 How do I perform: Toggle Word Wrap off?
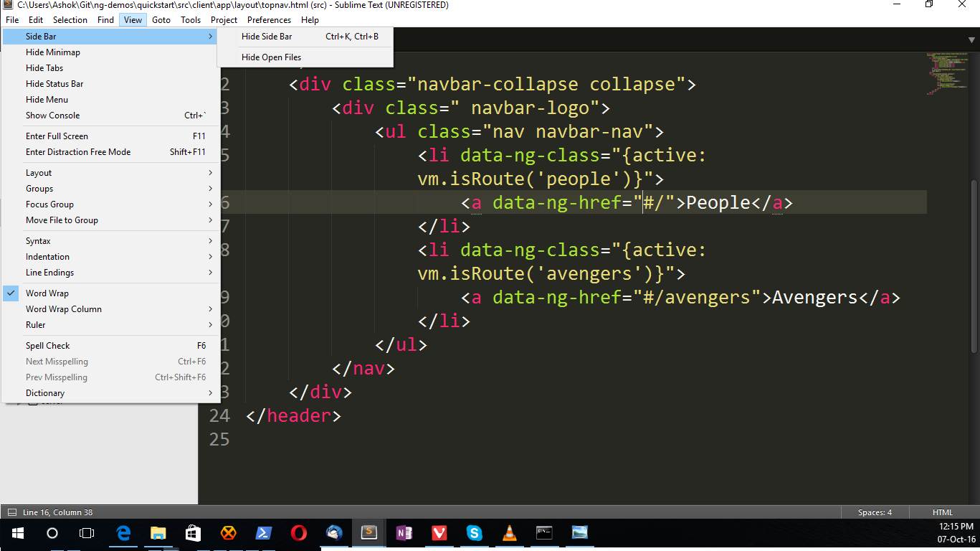[47, 293]
